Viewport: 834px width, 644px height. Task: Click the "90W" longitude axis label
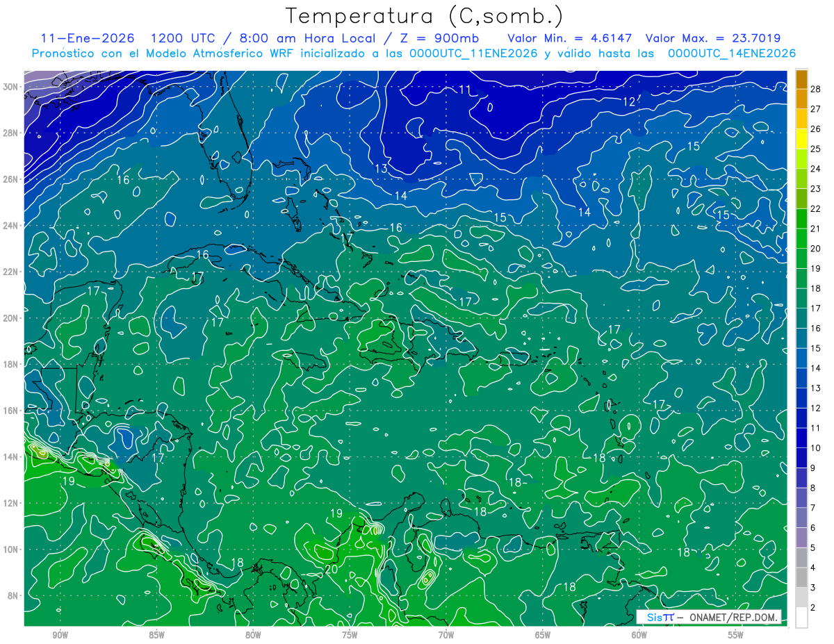click(60, 635)
